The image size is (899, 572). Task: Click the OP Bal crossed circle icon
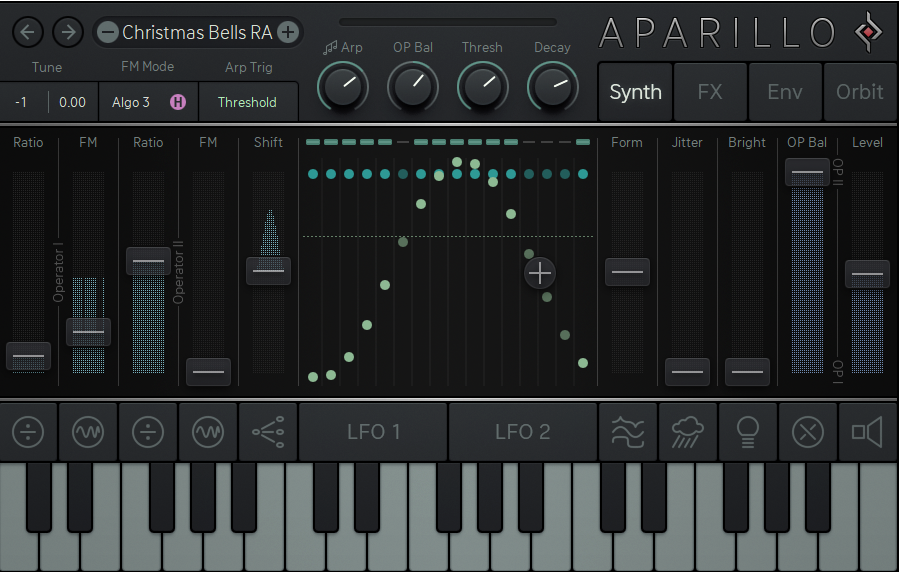tap(807, 432)
